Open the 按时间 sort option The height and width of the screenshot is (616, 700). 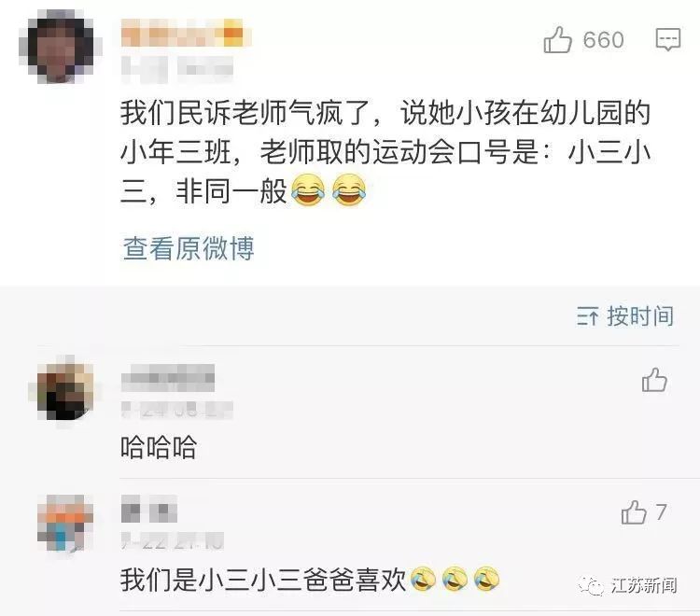(640, 316)
